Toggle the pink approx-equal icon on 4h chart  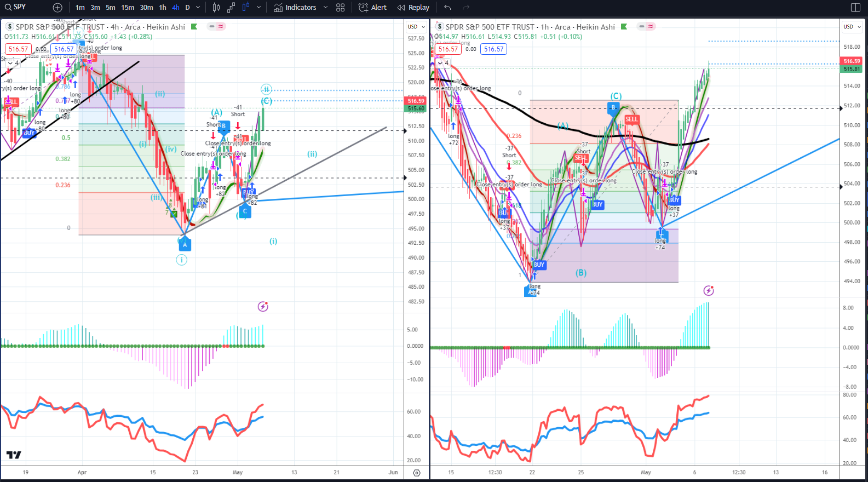(221, 26)
